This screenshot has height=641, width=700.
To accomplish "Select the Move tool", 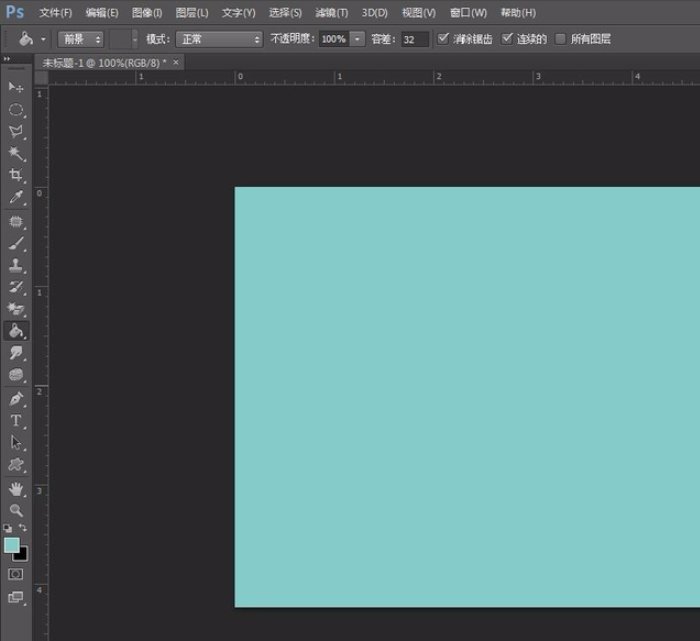I will click(16, 87).
